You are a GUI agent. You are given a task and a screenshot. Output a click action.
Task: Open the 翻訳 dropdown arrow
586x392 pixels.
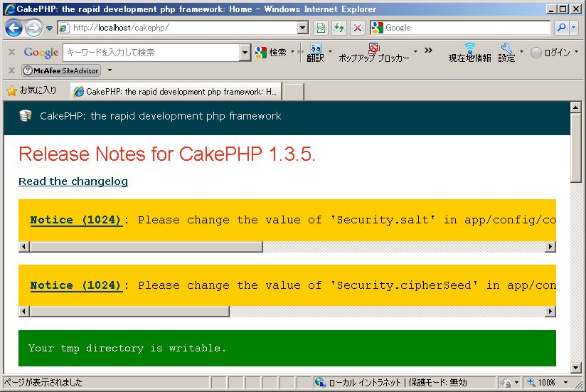click(x=330, y=51)
